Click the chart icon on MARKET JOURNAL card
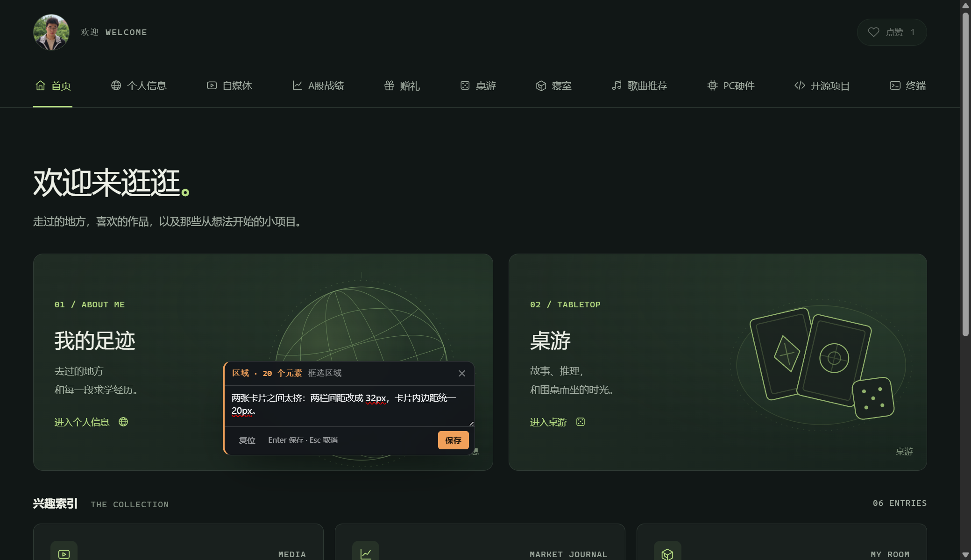 click(366, 554)
